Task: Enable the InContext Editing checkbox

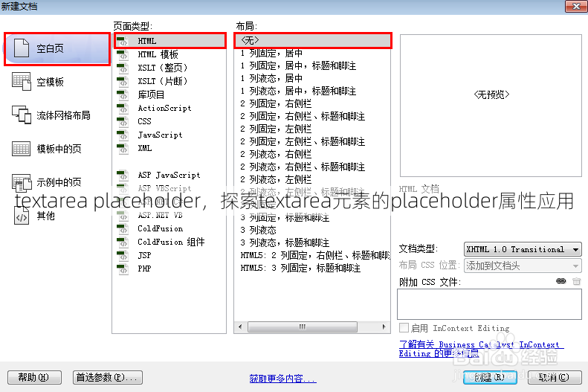Action: [x=404, y=328]
